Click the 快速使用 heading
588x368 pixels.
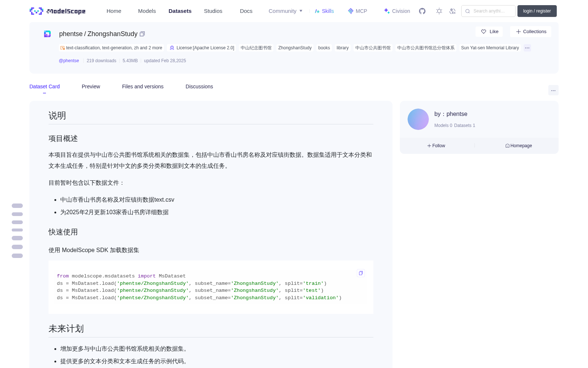pyautogui.click(x=63, y=232)
